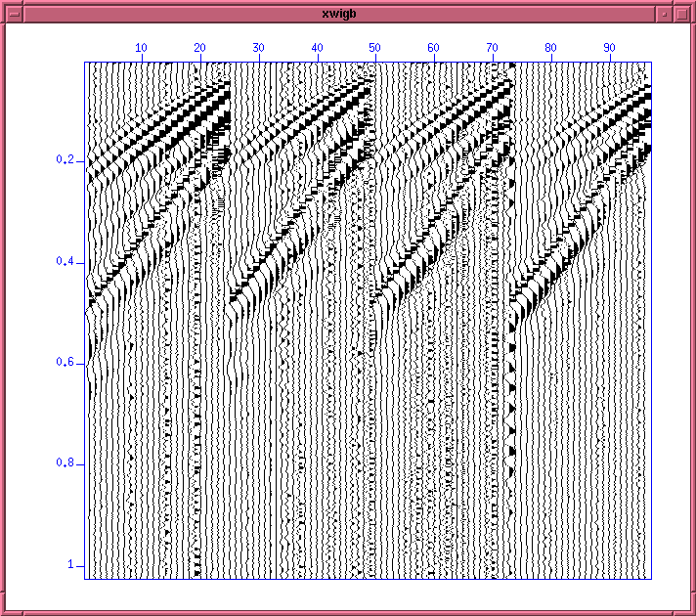Viewport: 696px width, 616px height.
Task: Pick the 0.8 time axis label
Action: pos(65,463)
